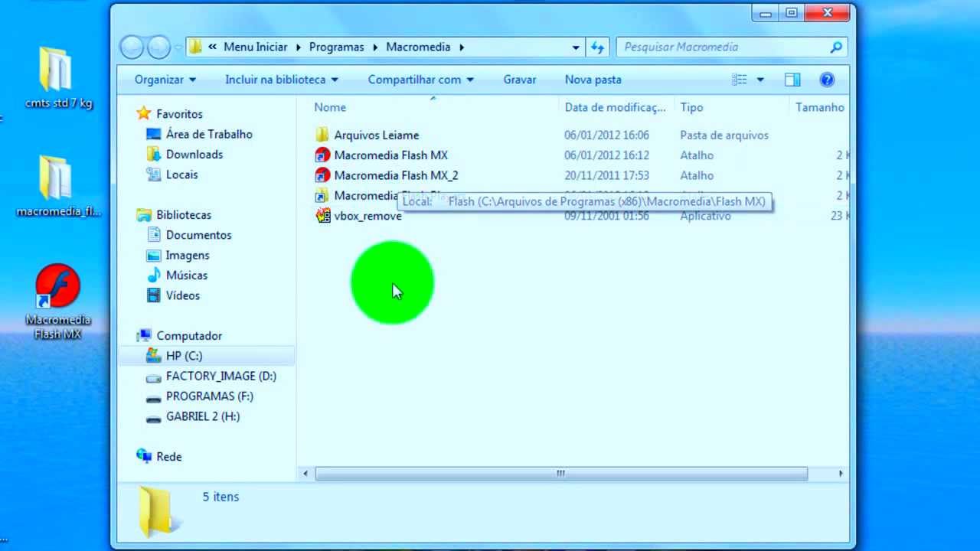Viewport: 980px width, 551px height.
Task: Click the Pasta de arquivos type cell
Action: 724,135
